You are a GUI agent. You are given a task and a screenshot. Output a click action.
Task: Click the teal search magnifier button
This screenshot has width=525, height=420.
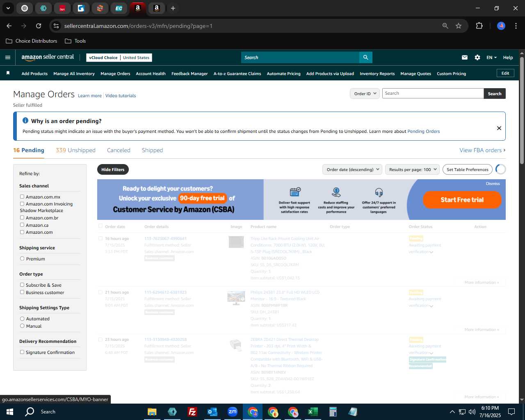pyautogui.click(x=365, y=57)
